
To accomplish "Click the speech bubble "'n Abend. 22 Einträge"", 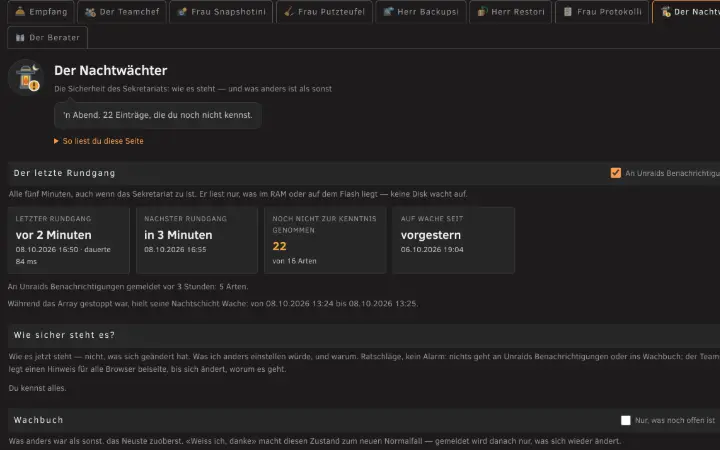I will tap(158, 115).
